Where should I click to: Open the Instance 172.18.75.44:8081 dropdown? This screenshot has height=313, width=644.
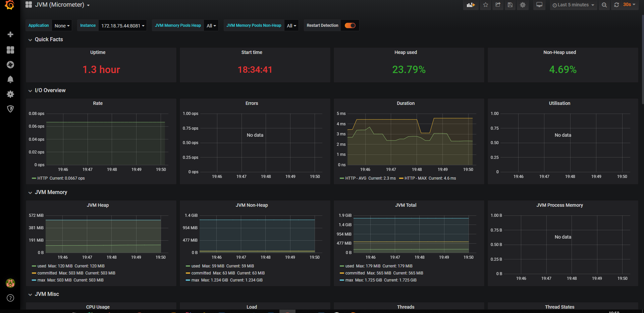tap(123, 25)
